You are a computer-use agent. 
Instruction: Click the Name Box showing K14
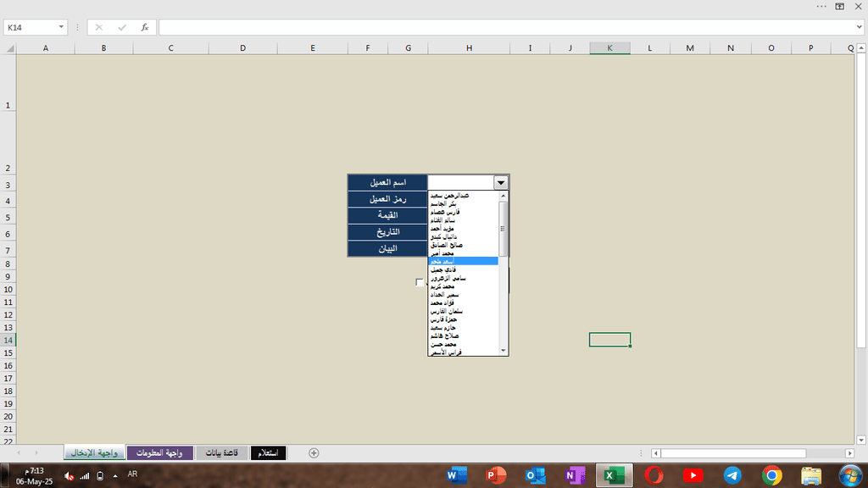click(x=36, y=27)
